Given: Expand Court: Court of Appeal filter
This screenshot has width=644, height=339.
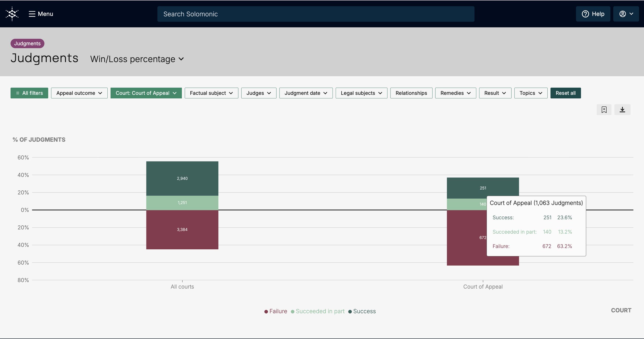Looking at the screenshot, I should click(146, 93).
